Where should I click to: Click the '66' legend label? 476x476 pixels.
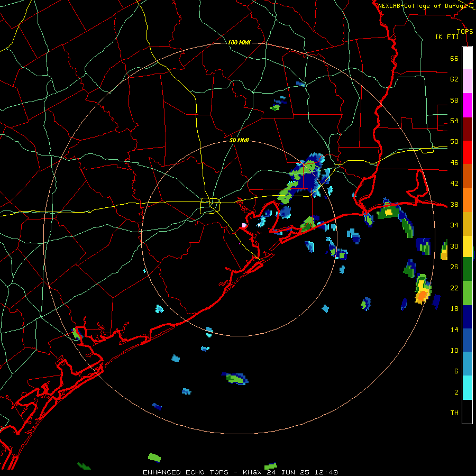click(x=454, y=59)
